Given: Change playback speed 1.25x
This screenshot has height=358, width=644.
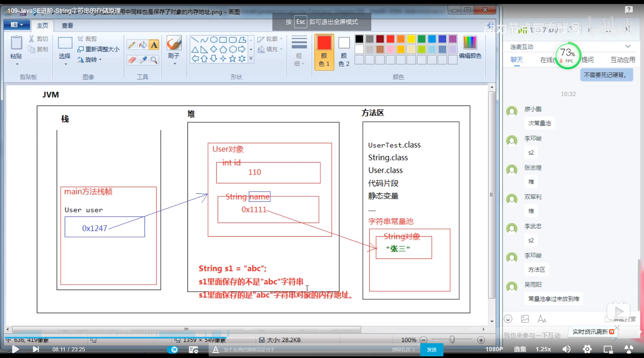Looking at the screenshot, I should tap(543, 349).
